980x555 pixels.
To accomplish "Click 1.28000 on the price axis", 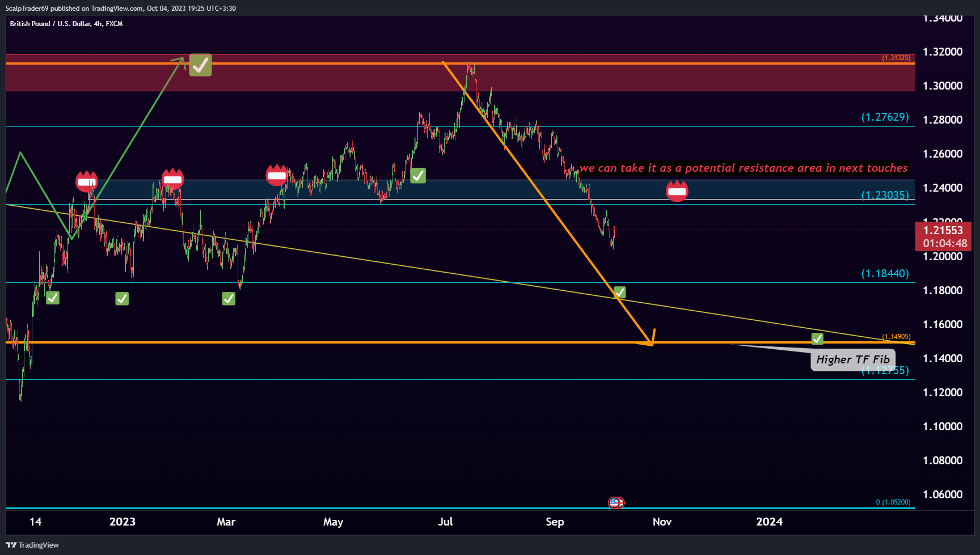I will click(943, 120).
